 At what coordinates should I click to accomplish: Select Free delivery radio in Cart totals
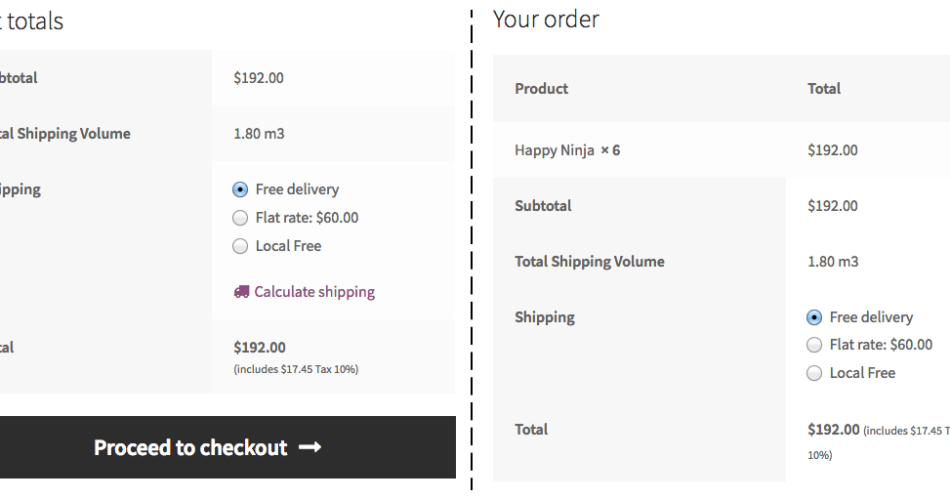tap(239, 190)
